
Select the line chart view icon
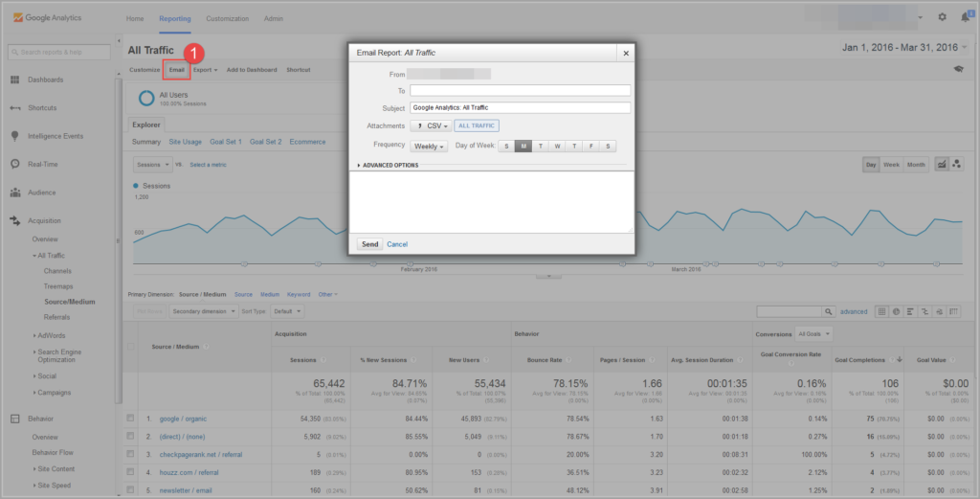(x=942, y=165)
